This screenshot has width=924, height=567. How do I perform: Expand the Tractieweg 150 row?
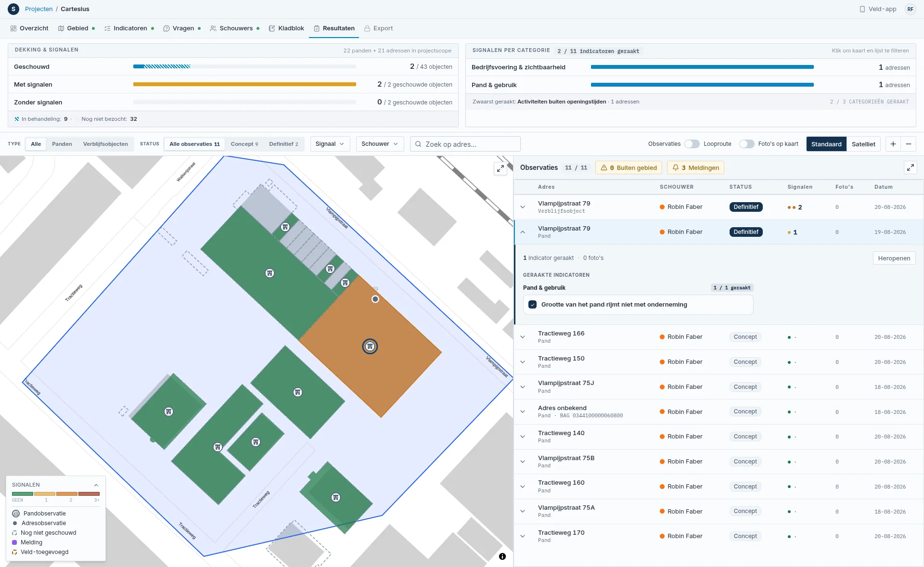point(523,362)
